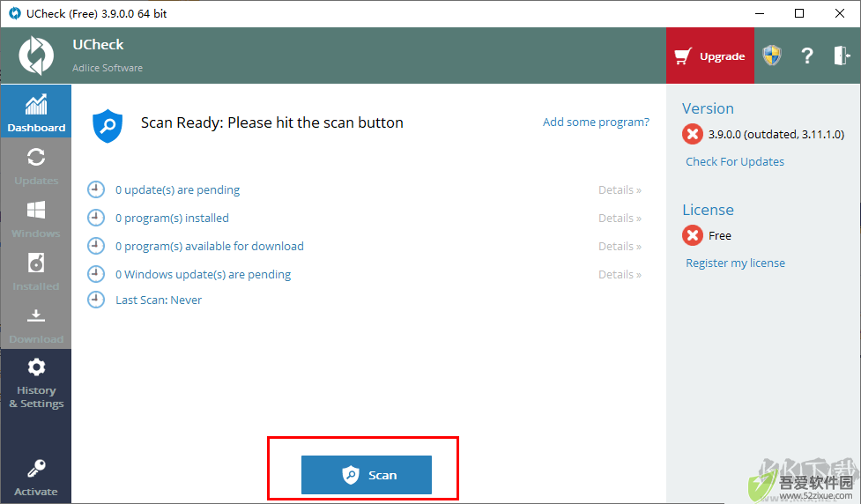
Task: Click the version text 3.9.0.0 (outdated, 3.11.1.0)
Action: click(776, 135)
